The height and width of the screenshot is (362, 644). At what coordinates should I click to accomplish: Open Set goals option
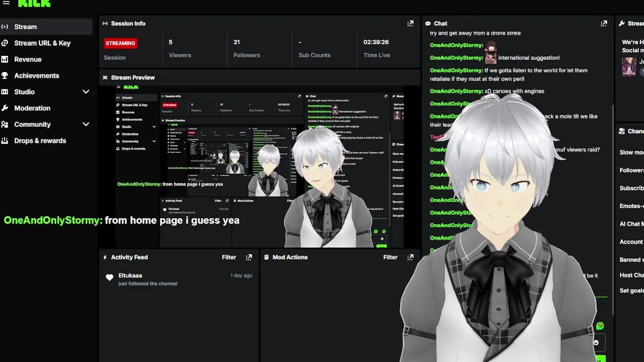(631, 291)
